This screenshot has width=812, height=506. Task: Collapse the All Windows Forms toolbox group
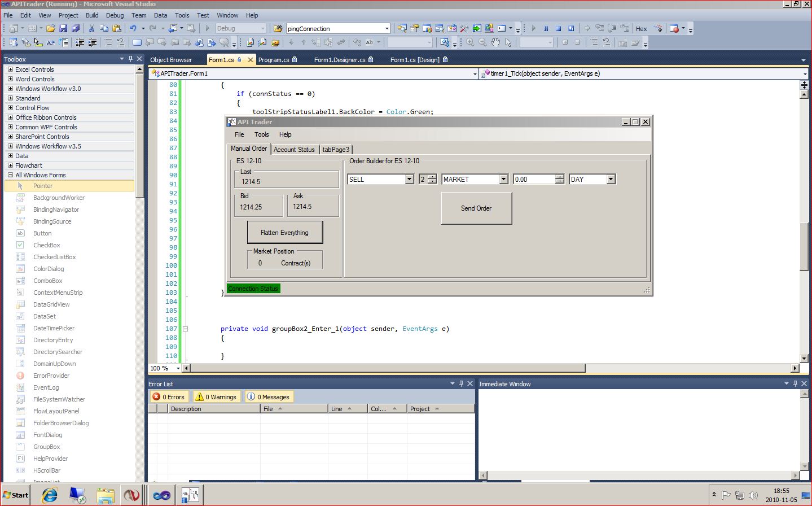(10, 175)
